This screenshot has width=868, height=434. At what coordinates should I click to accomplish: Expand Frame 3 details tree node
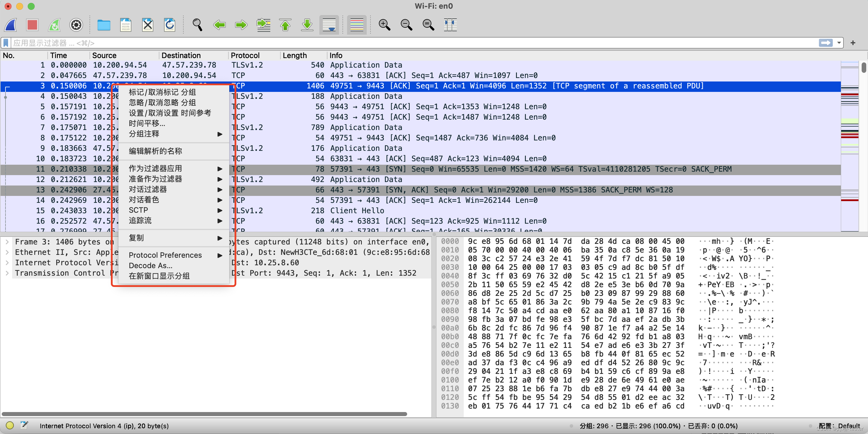[x=7, y=242]
